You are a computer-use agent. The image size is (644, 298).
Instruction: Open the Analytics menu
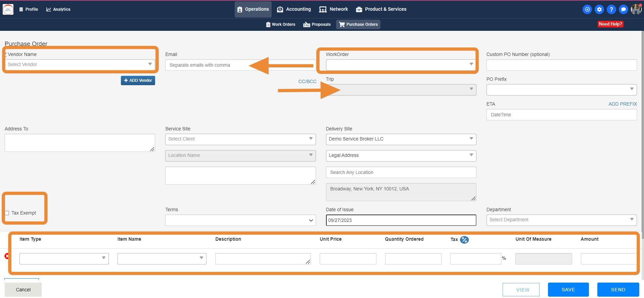58,9
